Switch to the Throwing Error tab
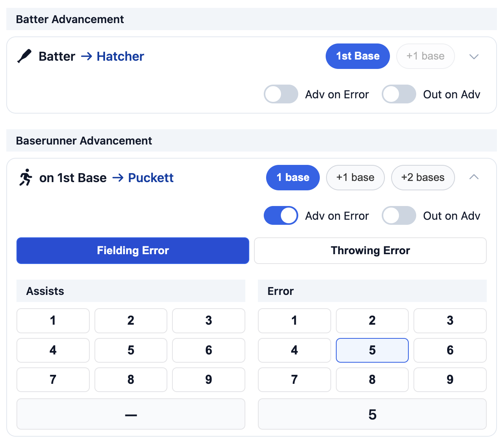Viewport: 504px width, 441px height. coord(370,251)
